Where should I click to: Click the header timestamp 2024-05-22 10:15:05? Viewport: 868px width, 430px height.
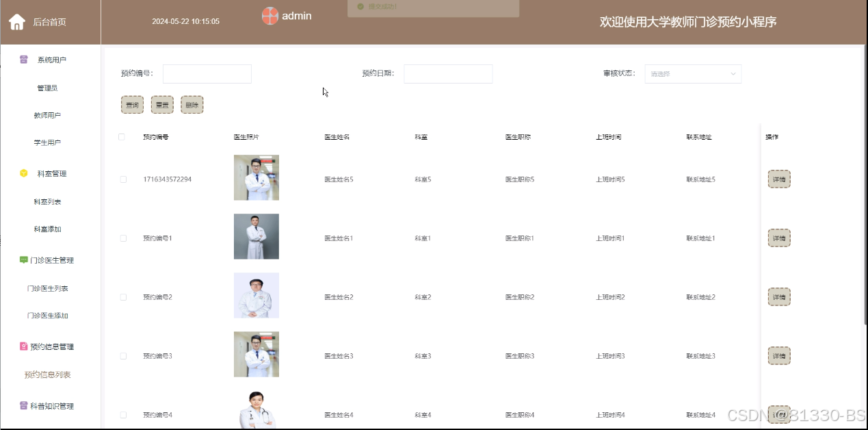[x=185, y=21]
